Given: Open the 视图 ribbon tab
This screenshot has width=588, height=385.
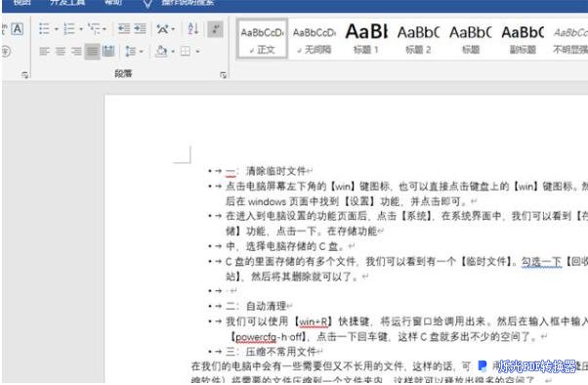Looking at the screenshot, I should pyautogui.click(x=22, y=3).
